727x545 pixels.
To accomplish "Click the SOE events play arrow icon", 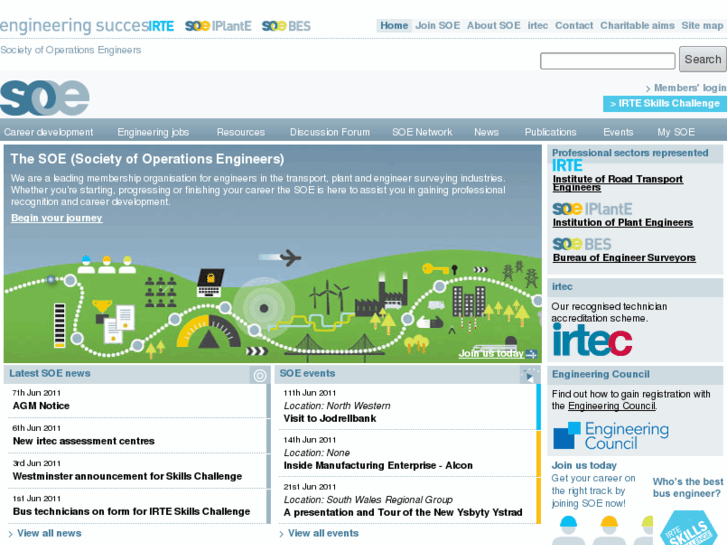I will (529, 375).
